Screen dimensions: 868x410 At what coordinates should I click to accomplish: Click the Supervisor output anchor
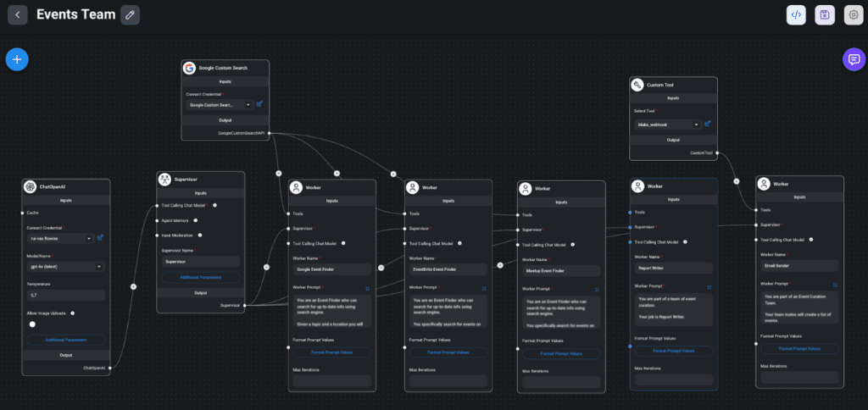click(x=245, y=305)
